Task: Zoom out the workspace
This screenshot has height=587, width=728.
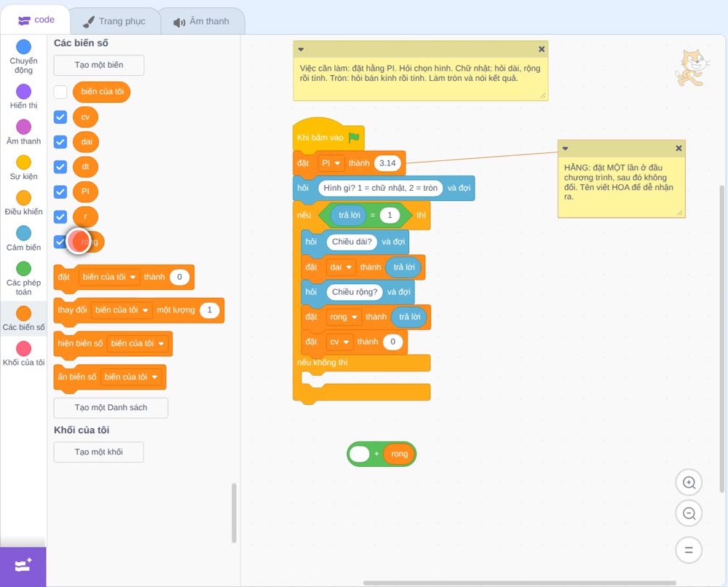Action: pyautogui.click(x=689, y=513)
